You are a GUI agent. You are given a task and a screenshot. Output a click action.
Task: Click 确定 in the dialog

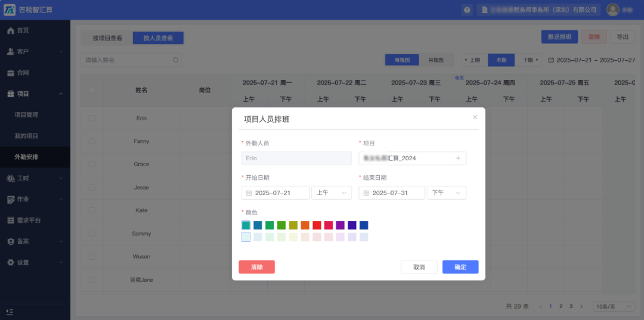[x=460, y=267]
